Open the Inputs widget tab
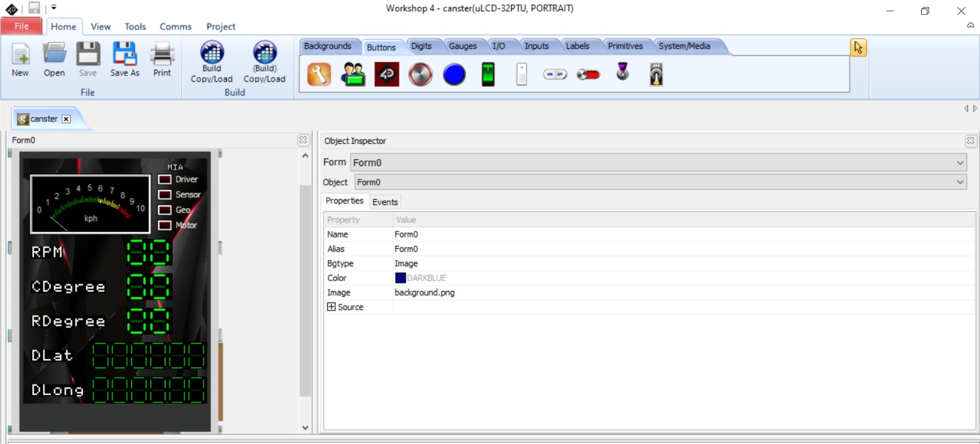Image resolution: width=980 pixels, height=444 pixels. point(537,46)
